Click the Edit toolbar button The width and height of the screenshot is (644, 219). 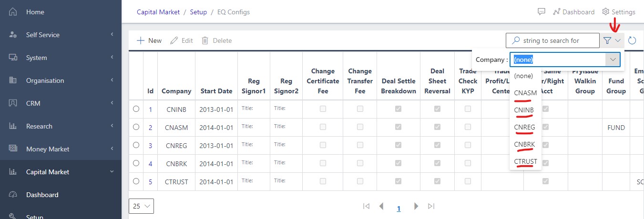[x=182, y=40]
